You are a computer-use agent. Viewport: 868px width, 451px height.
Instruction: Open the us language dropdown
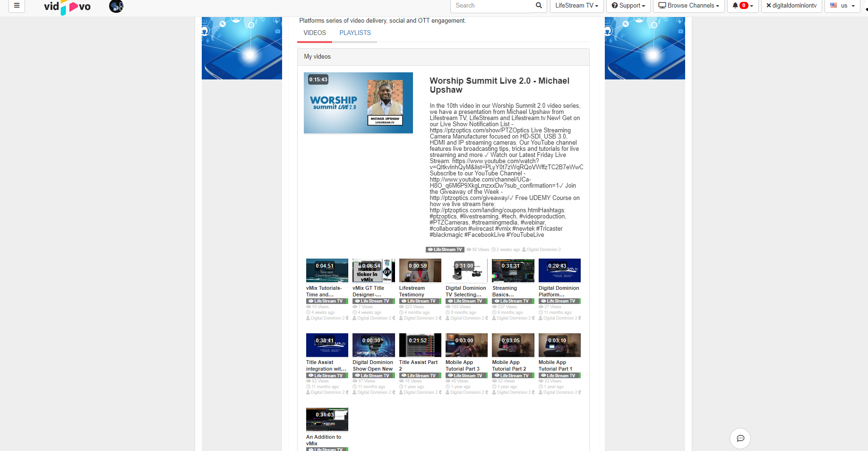tap(842, 6)
